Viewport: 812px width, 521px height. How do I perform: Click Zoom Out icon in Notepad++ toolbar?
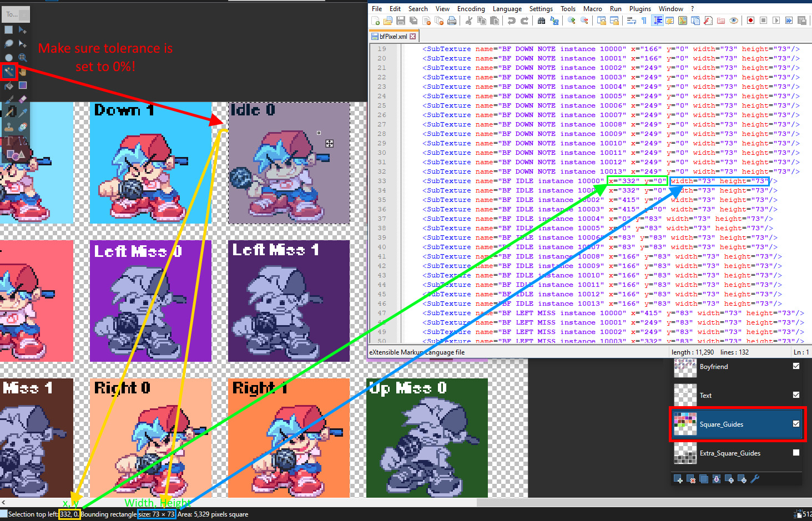[584, 21]
